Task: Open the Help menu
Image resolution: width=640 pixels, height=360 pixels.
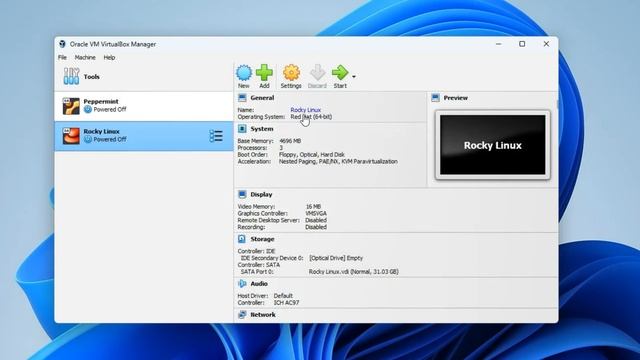Action: [109, 58]
